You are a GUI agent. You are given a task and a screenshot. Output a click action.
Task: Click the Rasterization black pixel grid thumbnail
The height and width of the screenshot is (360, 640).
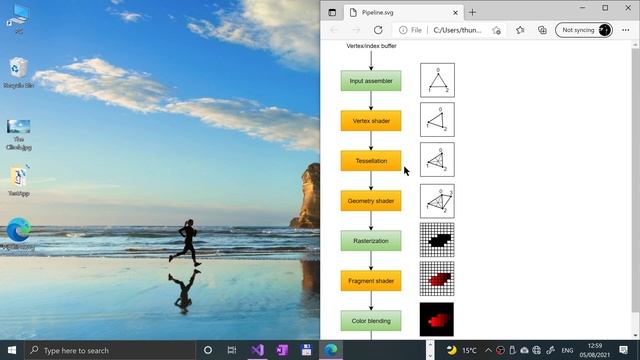coord(437,240)
